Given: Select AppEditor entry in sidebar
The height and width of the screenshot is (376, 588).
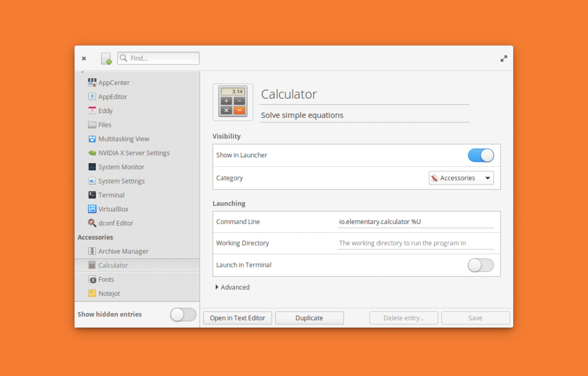Looking at the screenshot, I should point(137,97).
